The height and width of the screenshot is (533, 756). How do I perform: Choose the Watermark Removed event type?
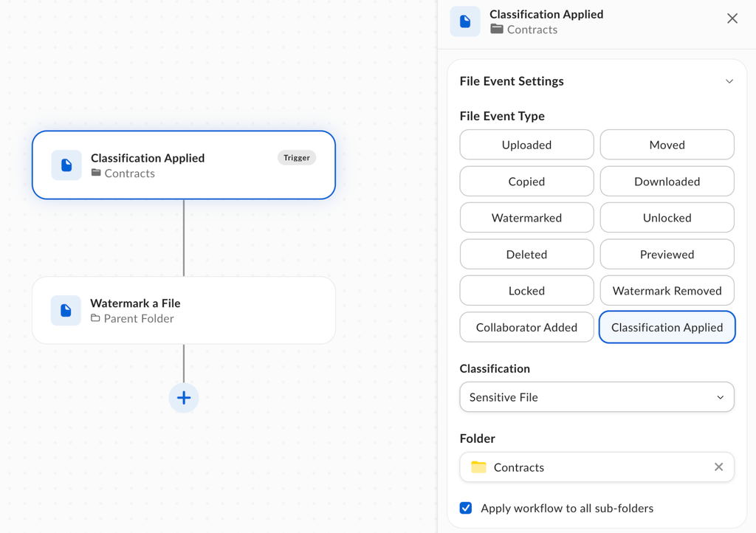tap(667, 291)
